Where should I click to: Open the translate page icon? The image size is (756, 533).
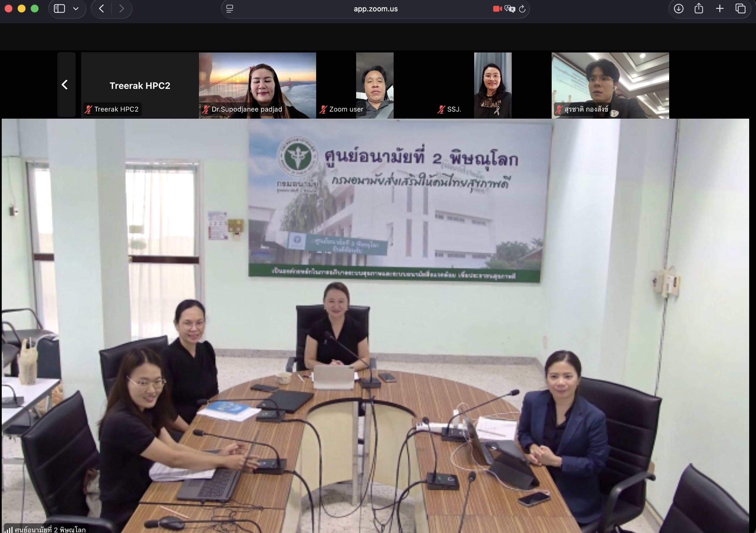coord(510,9)
